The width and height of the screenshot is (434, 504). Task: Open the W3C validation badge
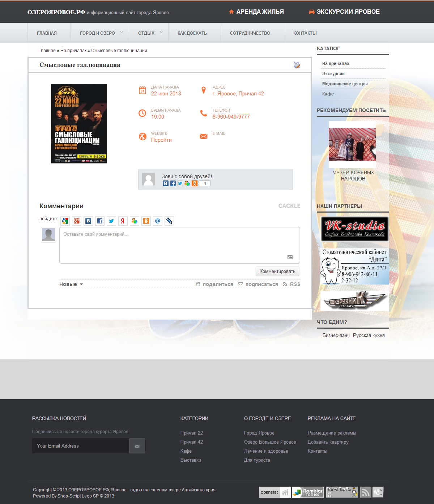[x=378, y=492]
